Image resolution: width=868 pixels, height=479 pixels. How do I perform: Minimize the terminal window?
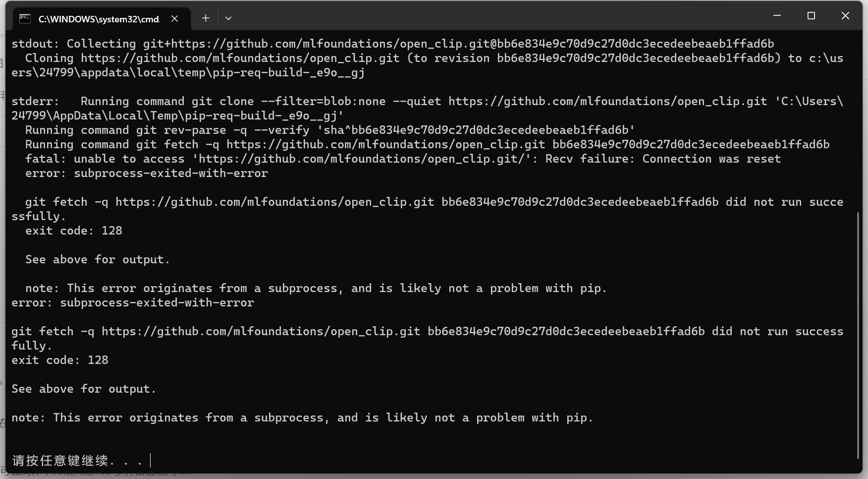(x=776, y=15)
